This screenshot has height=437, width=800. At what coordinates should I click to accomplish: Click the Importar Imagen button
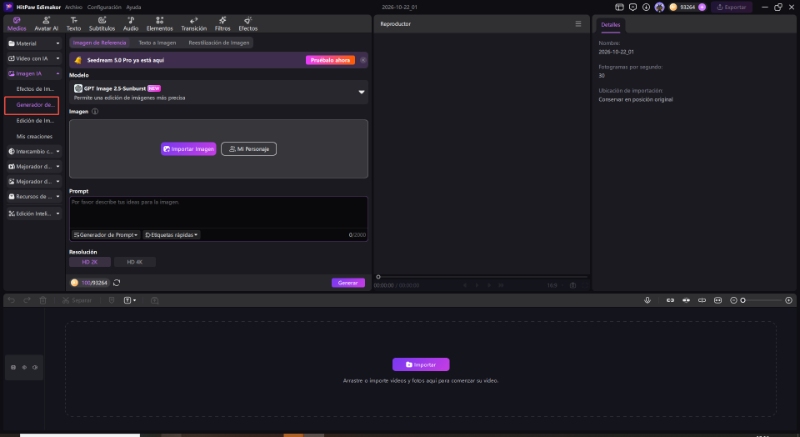click(188, 149)
